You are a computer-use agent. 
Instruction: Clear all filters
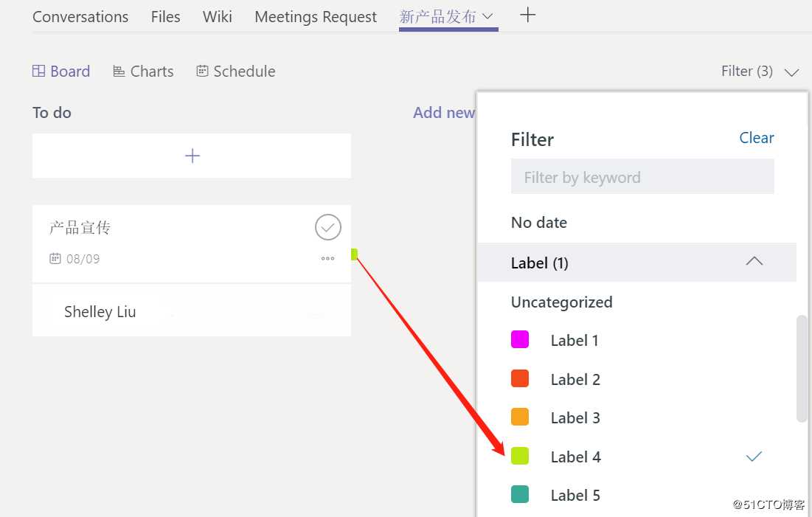coord(756,138)
